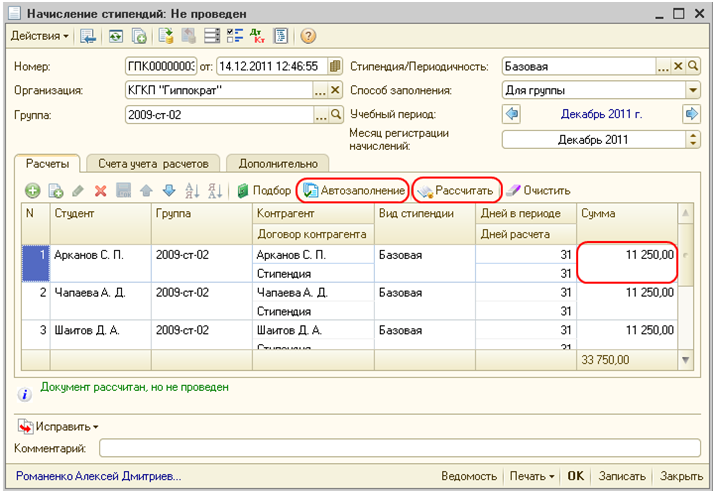Screen dimensions: 715x493
Task: Click the red delete row icon
Action: point(100,190)
